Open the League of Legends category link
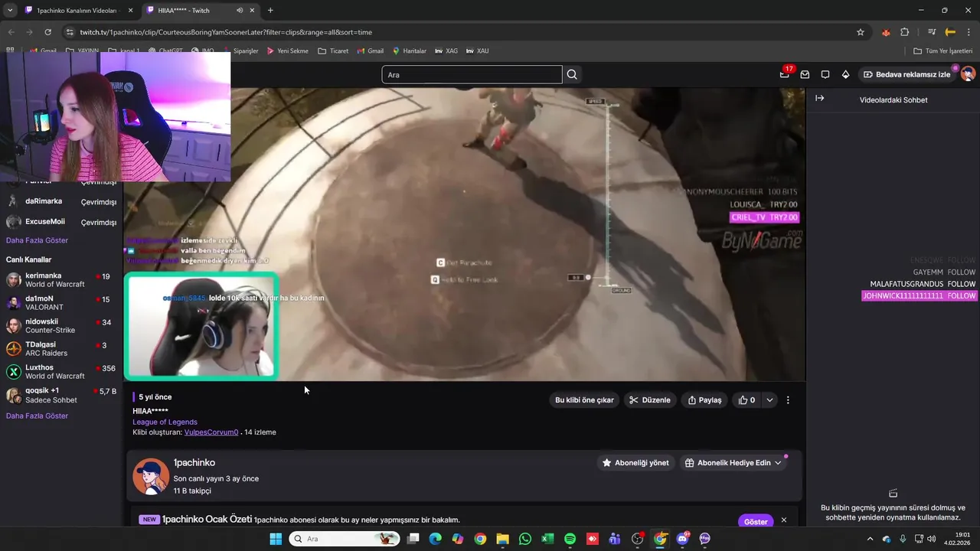The image size is (980, 551). tap(165, 422)
